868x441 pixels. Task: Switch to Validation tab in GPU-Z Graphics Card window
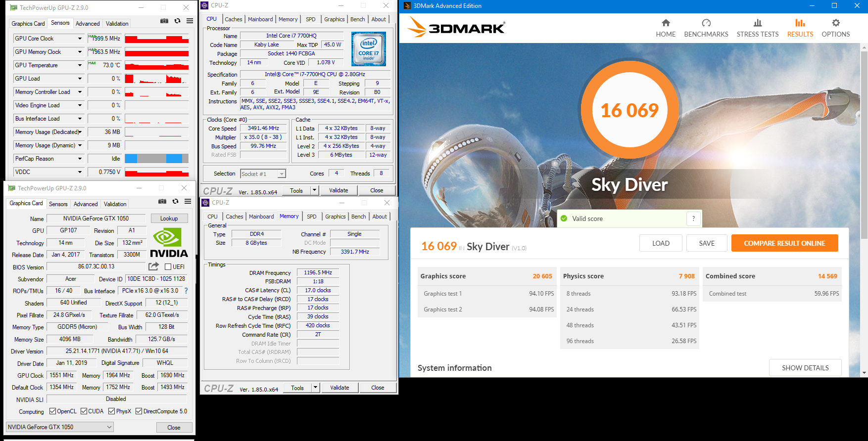click(x=115, y=204)
